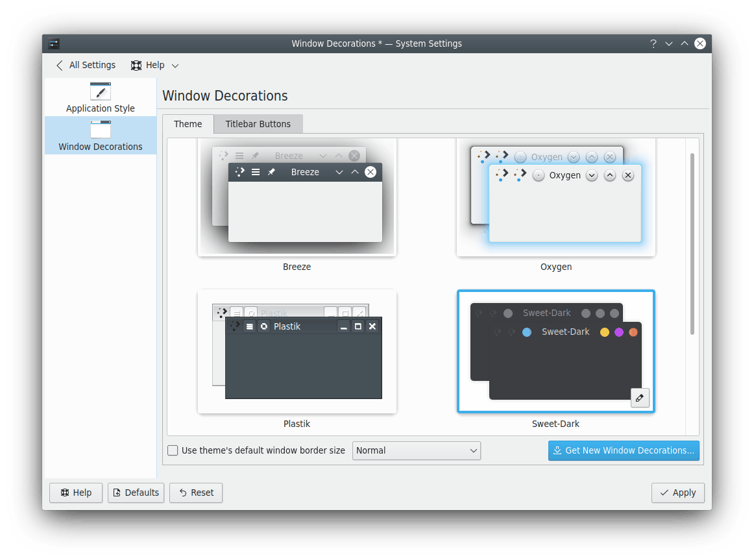Switch to the Titlebar Buttons tab
Screen dimensions: 754x560
(258, 124)
